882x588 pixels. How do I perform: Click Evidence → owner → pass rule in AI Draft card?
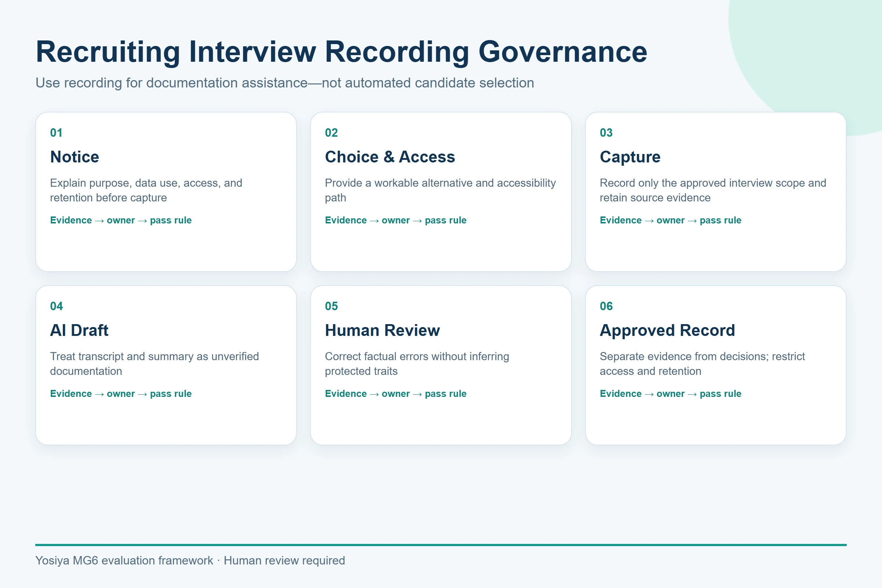coord(121,394)
